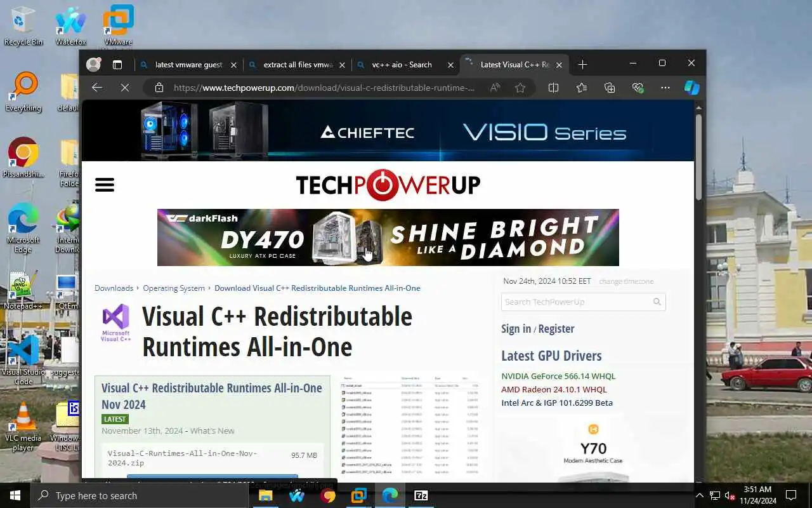
Task: Click the 'change timezone' link
Action: tap(626, 281)
